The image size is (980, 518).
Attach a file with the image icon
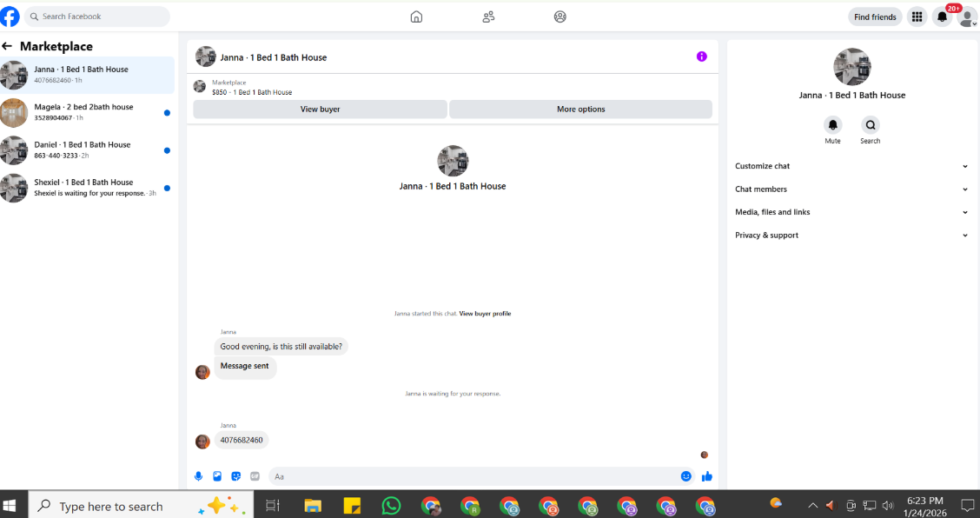[217, 476]
